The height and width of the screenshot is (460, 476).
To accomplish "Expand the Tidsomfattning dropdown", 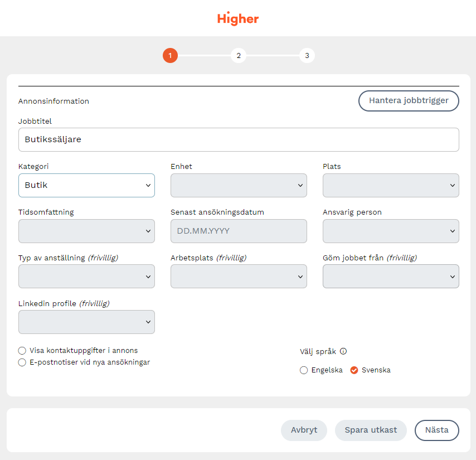I will 86,231.
